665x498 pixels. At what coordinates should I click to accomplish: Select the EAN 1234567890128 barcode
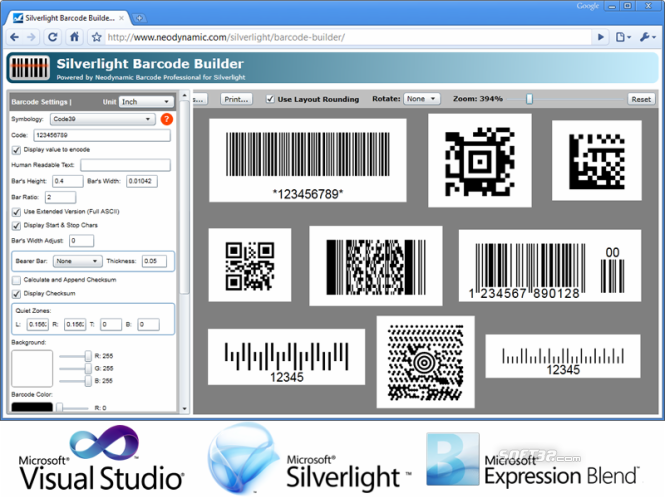[x=550, y=266]
